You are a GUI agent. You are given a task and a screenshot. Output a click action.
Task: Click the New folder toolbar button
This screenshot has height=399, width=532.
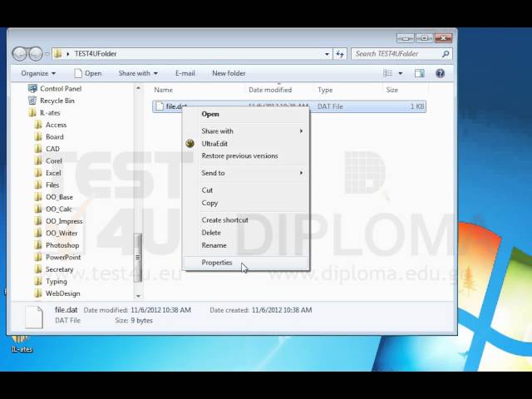pos(229,73)
